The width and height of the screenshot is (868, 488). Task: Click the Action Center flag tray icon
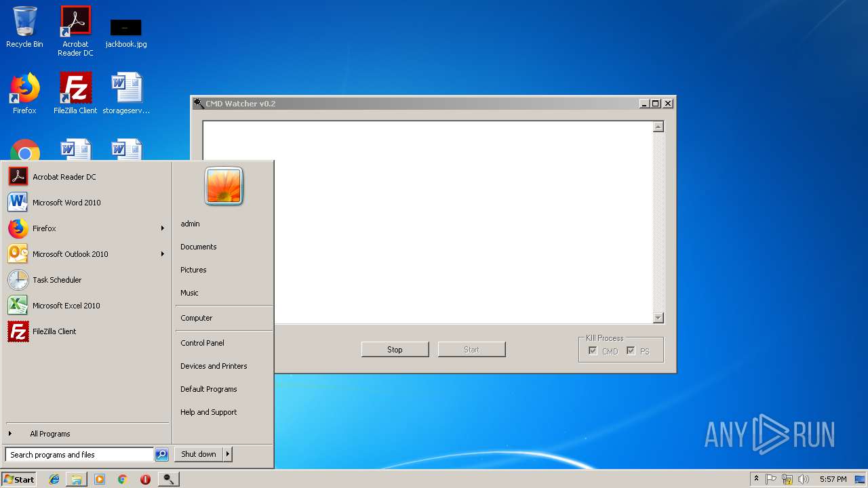(771, 479)
